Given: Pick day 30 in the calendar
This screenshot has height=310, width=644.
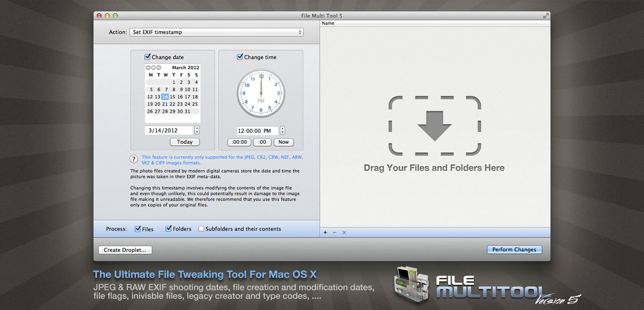Looking at the screenshot, I should pyautogui.click(x=180, y=112).
